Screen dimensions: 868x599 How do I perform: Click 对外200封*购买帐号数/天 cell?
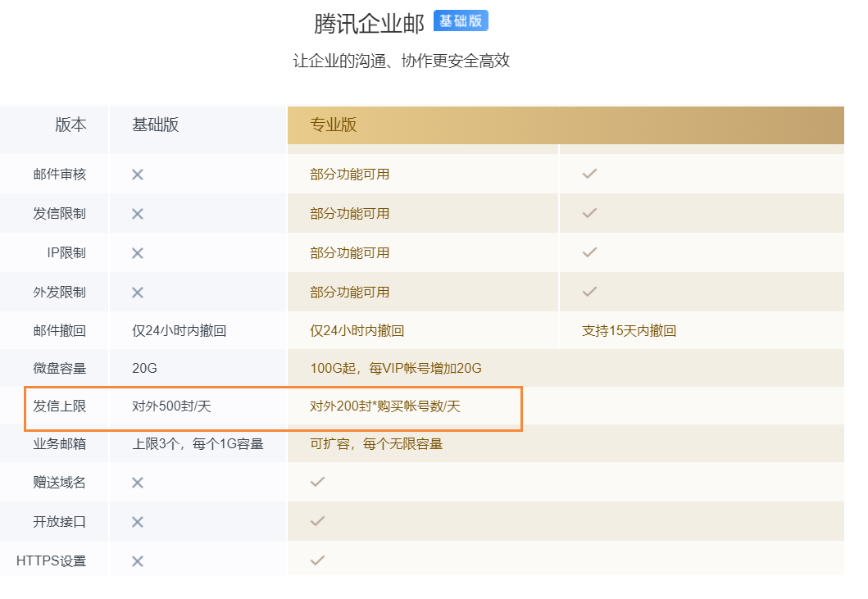[385, 406]
